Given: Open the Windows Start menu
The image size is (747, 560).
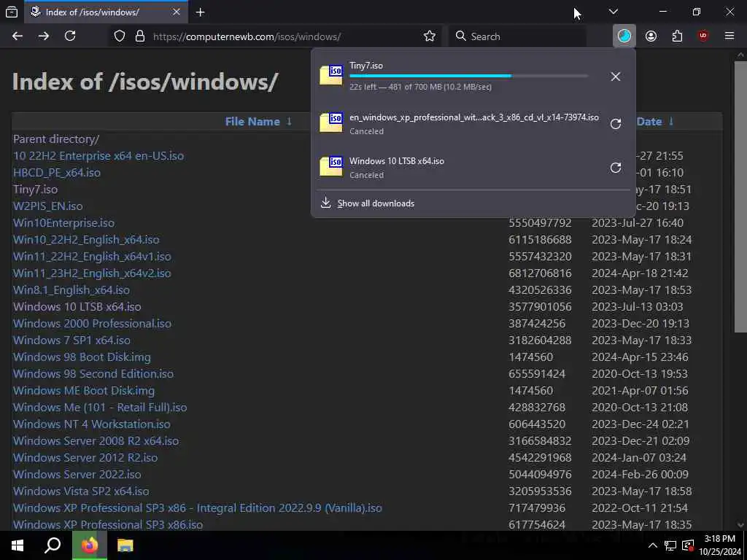Looking at the screenshot, I should tap(18, 545).
